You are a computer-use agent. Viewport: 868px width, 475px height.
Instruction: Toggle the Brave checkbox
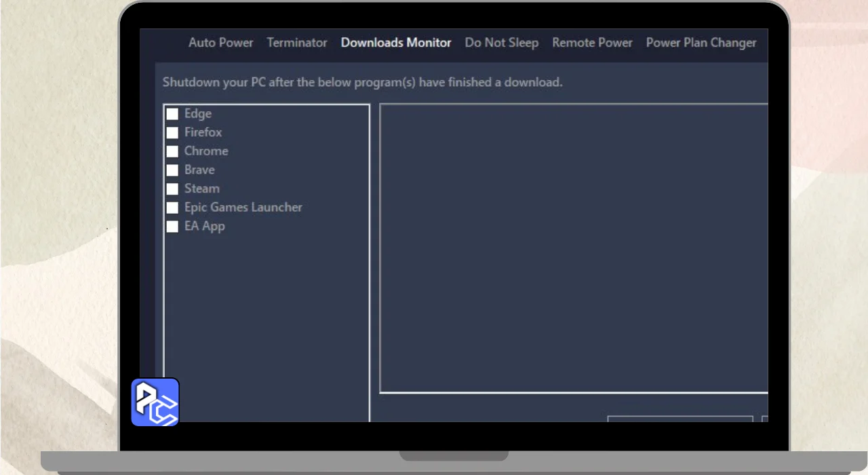(173, 170)
